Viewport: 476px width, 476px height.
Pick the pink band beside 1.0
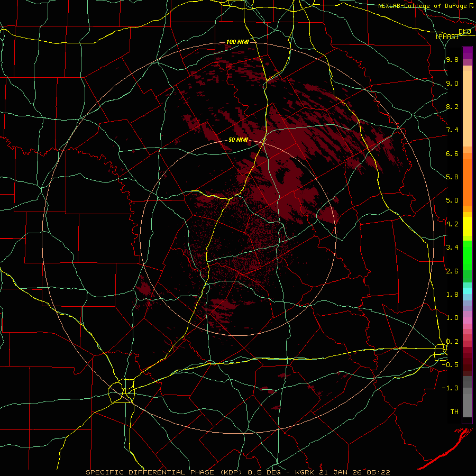click(x=467, y=321)
